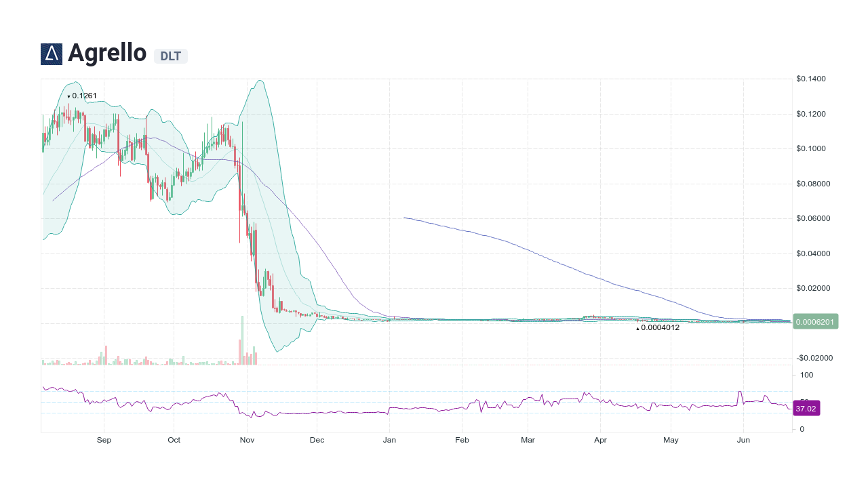
Task: Click the Jun label on time axis
Action: coord(743,440)
